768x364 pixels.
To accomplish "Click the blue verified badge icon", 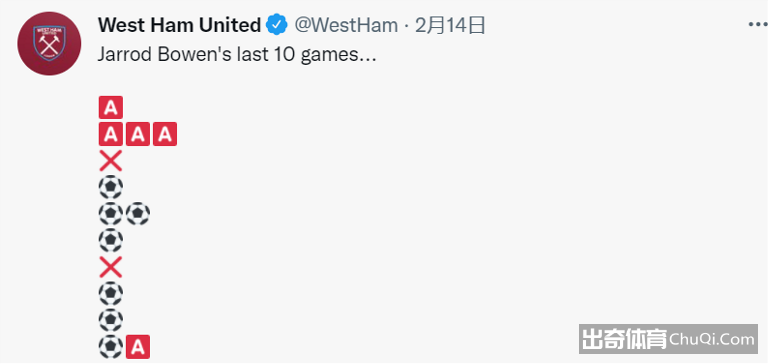I will (277, 25).
